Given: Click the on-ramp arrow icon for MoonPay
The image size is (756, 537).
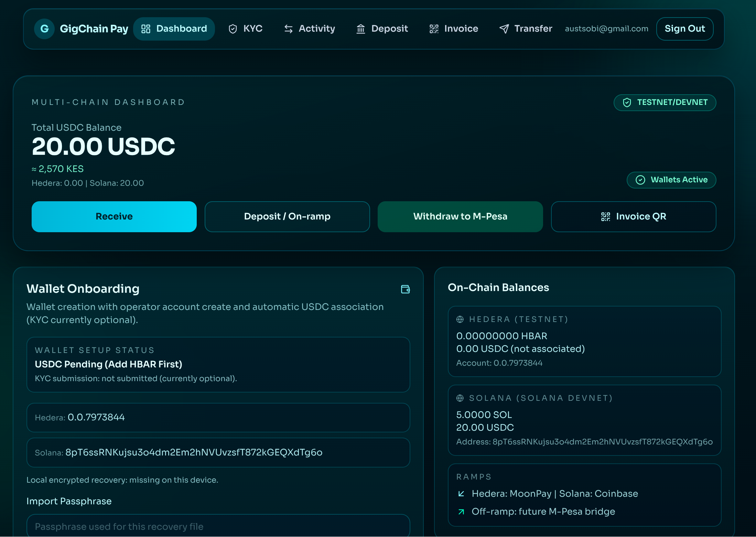Looking at the screenshot, I should point(461,494).
